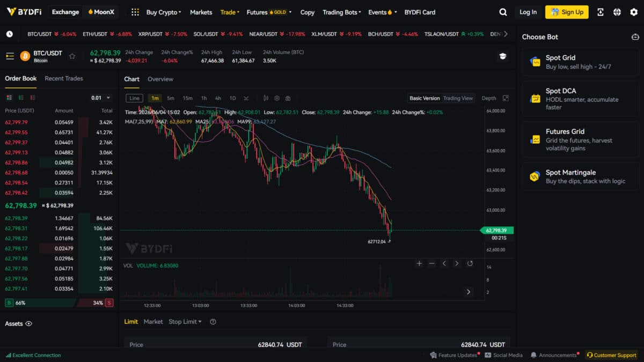Expand the Trading Bots dropdown
The height and width of the screenshot is (362, 644).
tap(342, 12)
